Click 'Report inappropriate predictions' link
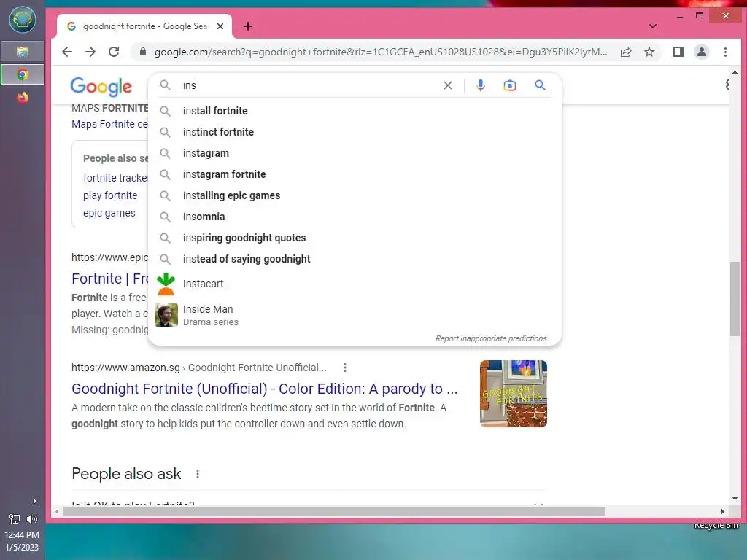 click(x=491, y=338)
